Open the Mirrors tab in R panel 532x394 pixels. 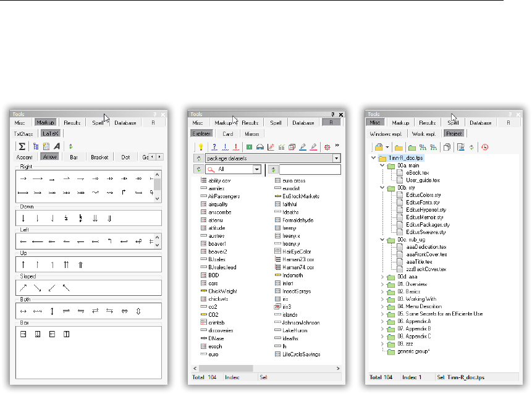point(251,134)
